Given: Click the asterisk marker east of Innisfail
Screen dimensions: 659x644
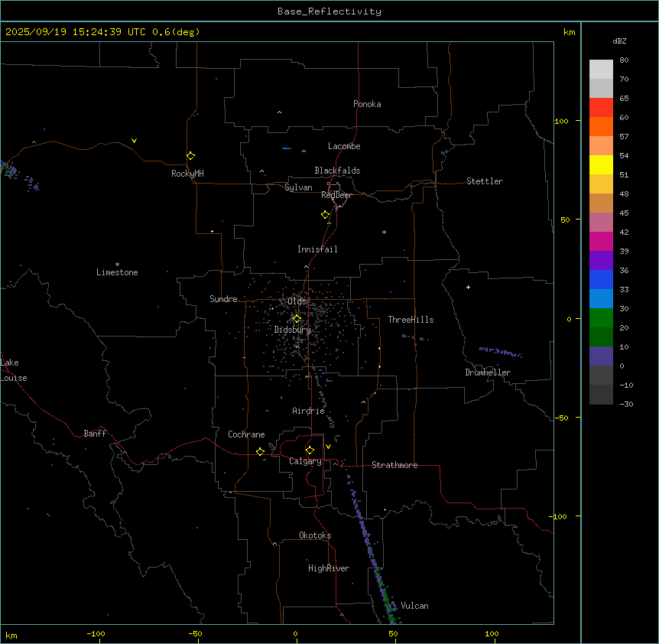Looking at the screenshot, I should point(384,232).
